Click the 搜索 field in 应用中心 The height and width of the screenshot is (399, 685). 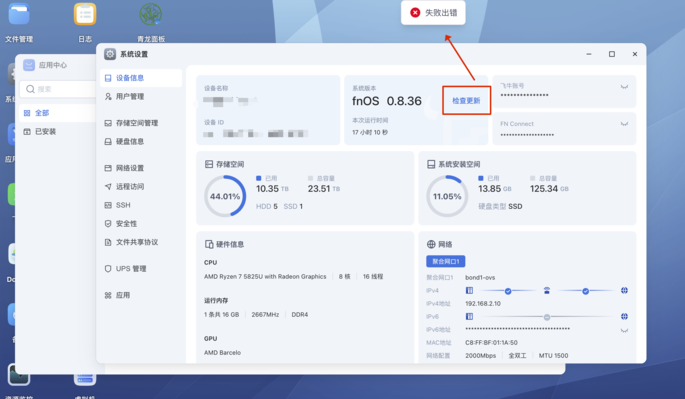(x=58, y=89)
